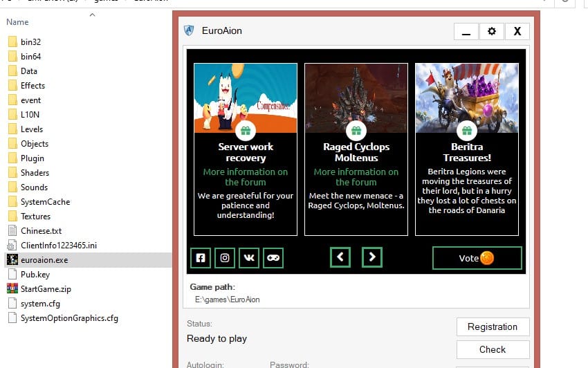Click the Registration button

[493, 327]
